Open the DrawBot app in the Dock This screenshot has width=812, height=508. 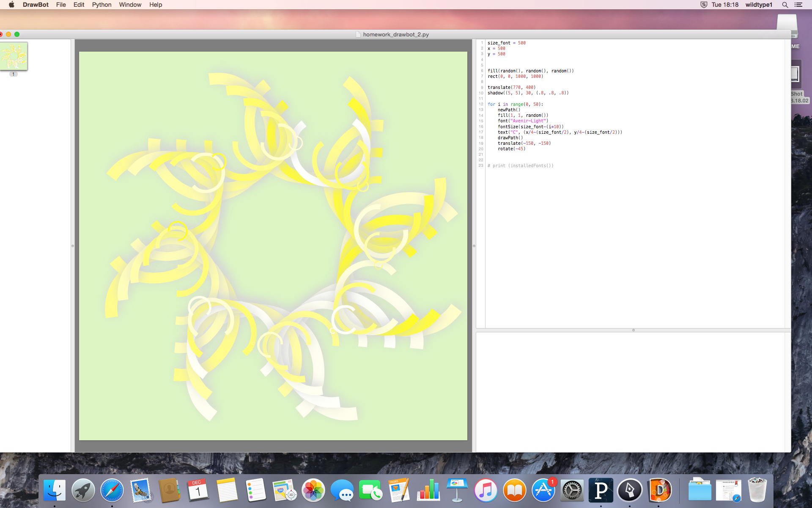659,491
